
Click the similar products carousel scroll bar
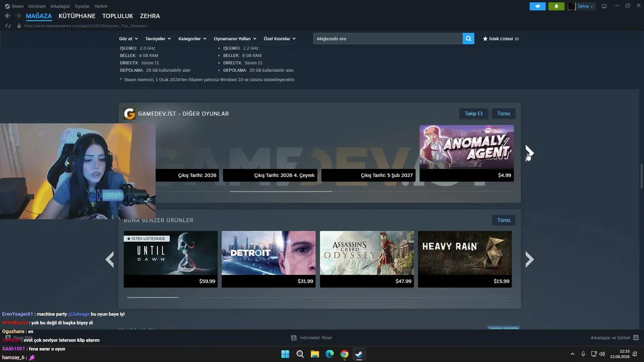pyautogui.click(x=152, y=297)
